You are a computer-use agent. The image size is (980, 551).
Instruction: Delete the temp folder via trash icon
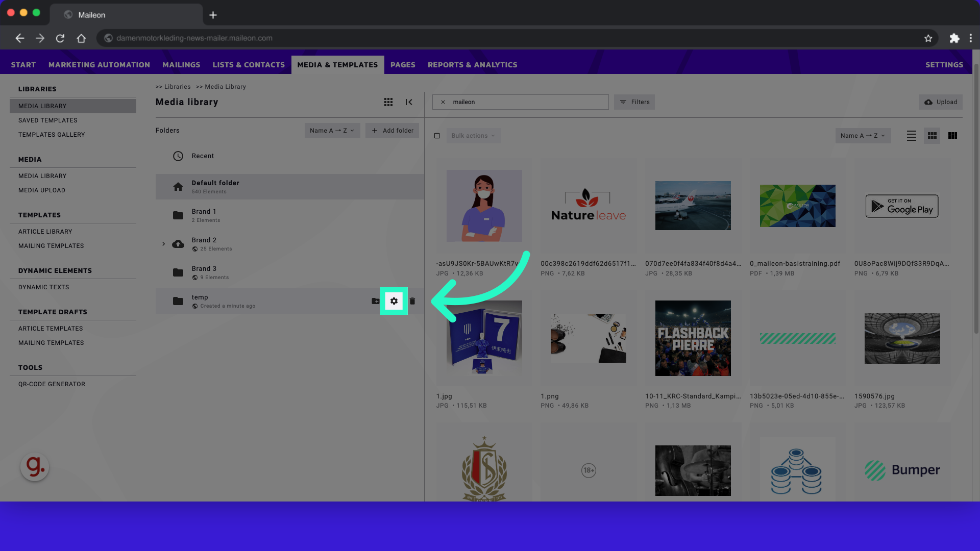(x=412, y=301)
